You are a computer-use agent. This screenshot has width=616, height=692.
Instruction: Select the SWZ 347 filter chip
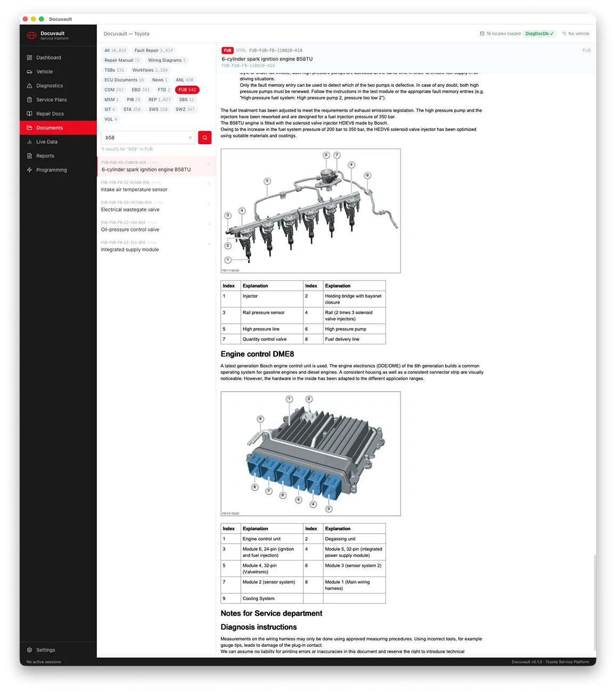185,110
